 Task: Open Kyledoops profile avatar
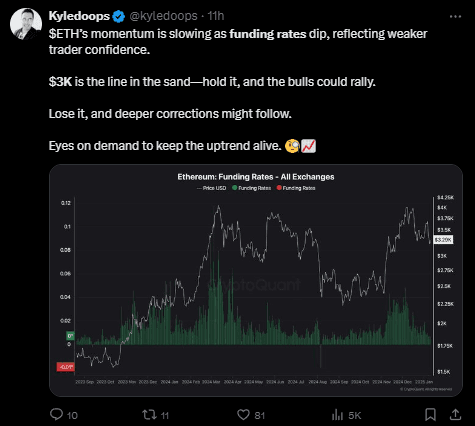click(26, 24)
